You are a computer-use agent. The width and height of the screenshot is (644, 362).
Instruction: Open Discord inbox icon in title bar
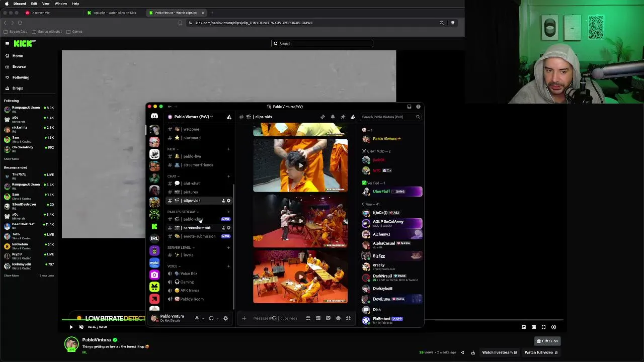(409, 107)
